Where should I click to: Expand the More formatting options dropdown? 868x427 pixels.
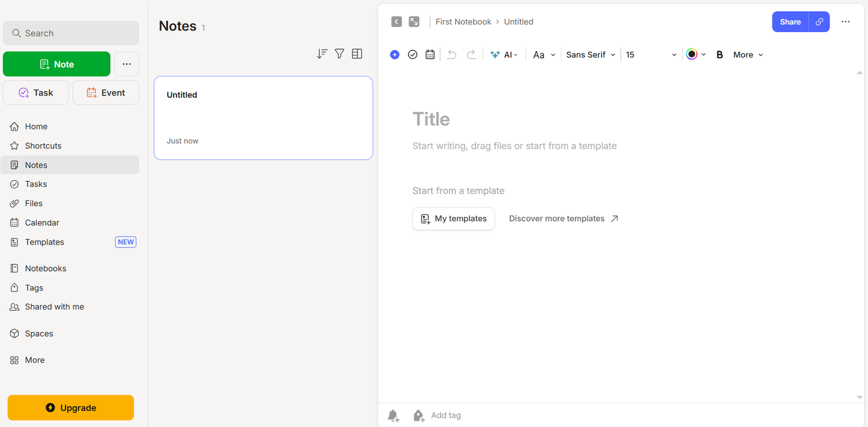point(748,55)
